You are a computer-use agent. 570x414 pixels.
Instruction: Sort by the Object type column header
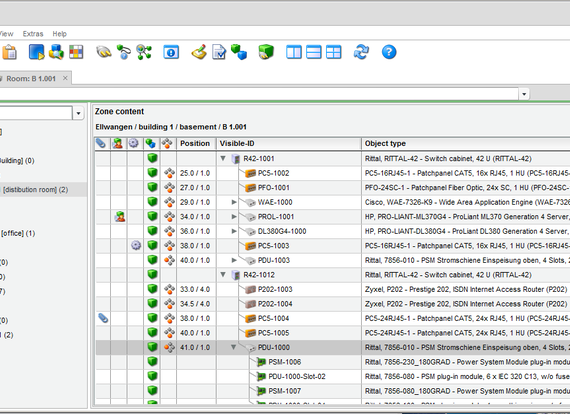point(466,144)
